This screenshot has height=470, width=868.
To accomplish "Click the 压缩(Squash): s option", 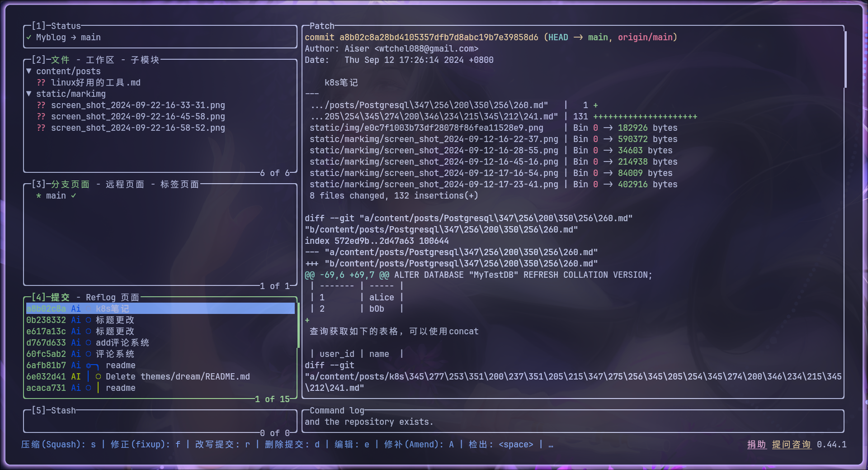I will (58, 444).
